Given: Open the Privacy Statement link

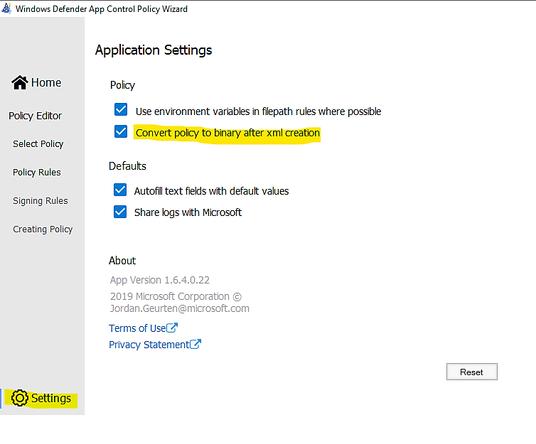Looking at the screenshot, I should pyautogui.click(x=149, y=345).
